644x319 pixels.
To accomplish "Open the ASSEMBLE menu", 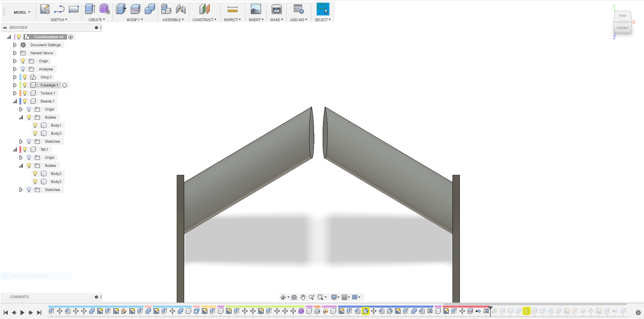I will tap(173, 20).
